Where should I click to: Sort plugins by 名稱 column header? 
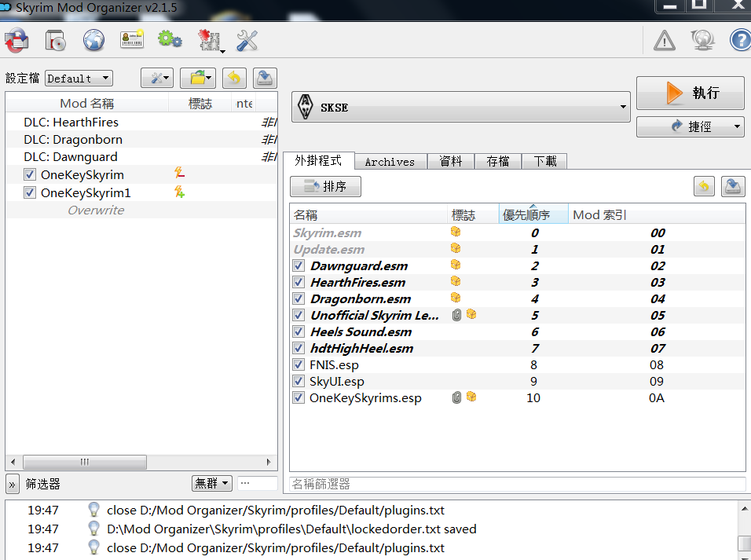pos(368,214)
